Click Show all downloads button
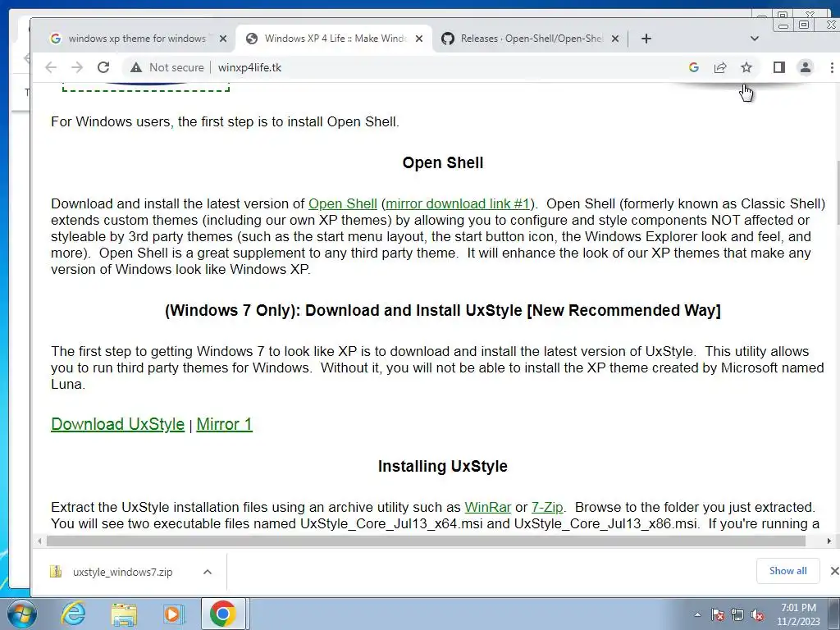840x630 pixels. 787,571
